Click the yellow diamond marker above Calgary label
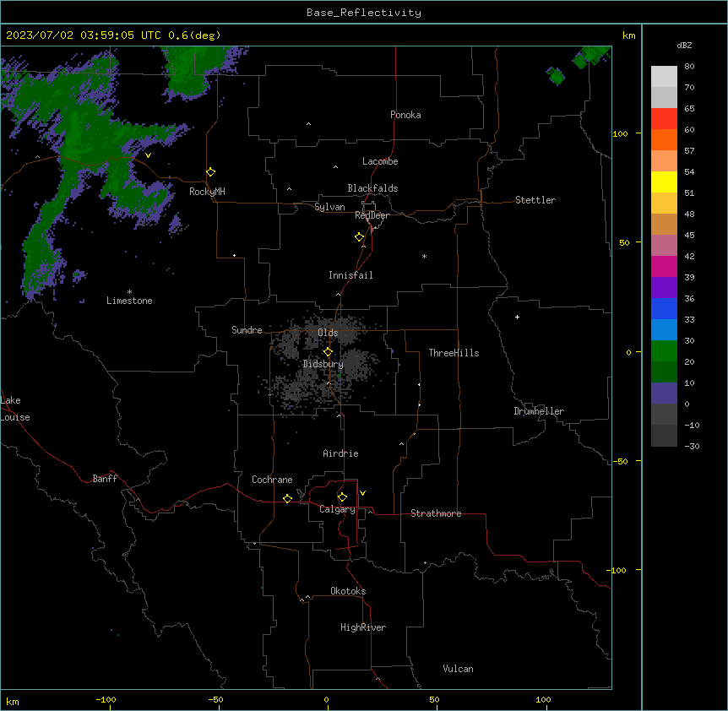The height and width of the screenshot is (711, 728). coord(342,497)
